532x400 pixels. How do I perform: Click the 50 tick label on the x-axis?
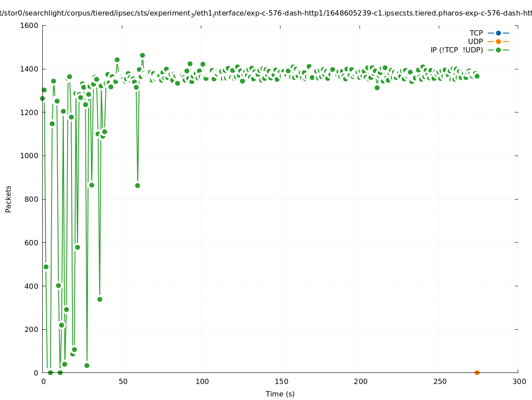click(x=122, y=381)
